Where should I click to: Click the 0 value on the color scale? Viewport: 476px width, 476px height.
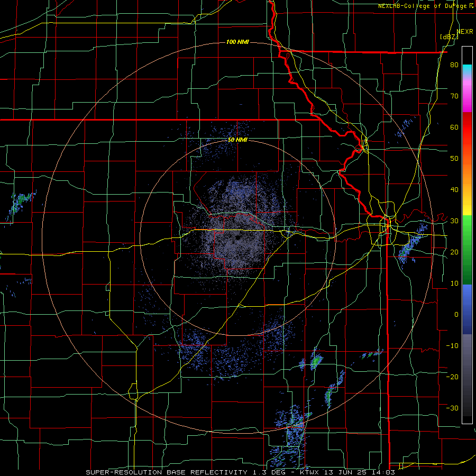pyautogui.click(x=456, y=315)
